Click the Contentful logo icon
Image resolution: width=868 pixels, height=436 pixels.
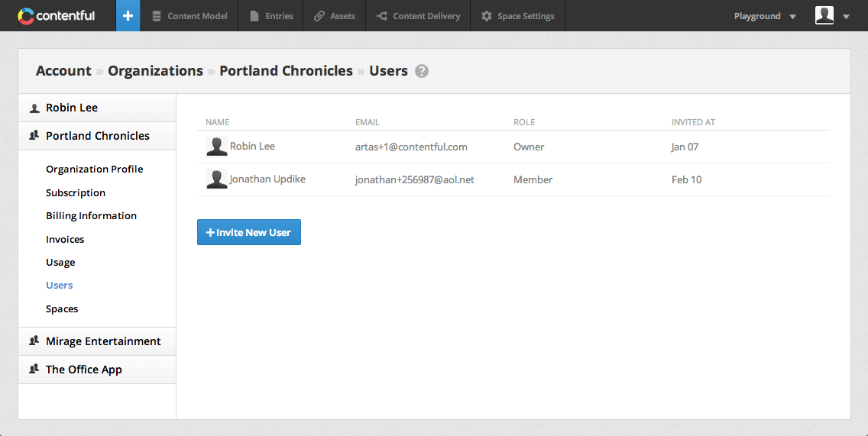(x=25, y=16)
